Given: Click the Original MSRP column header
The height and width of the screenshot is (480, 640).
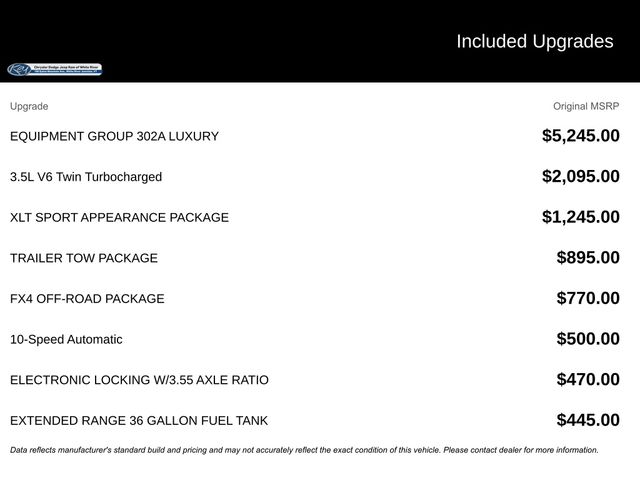Looking at the screenshot, I should (586, 106).
